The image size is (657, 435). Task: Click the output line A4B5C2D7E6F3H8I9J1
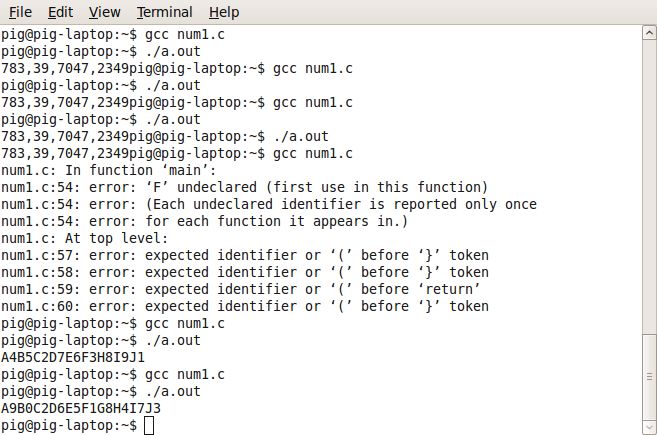pos(73,357)
